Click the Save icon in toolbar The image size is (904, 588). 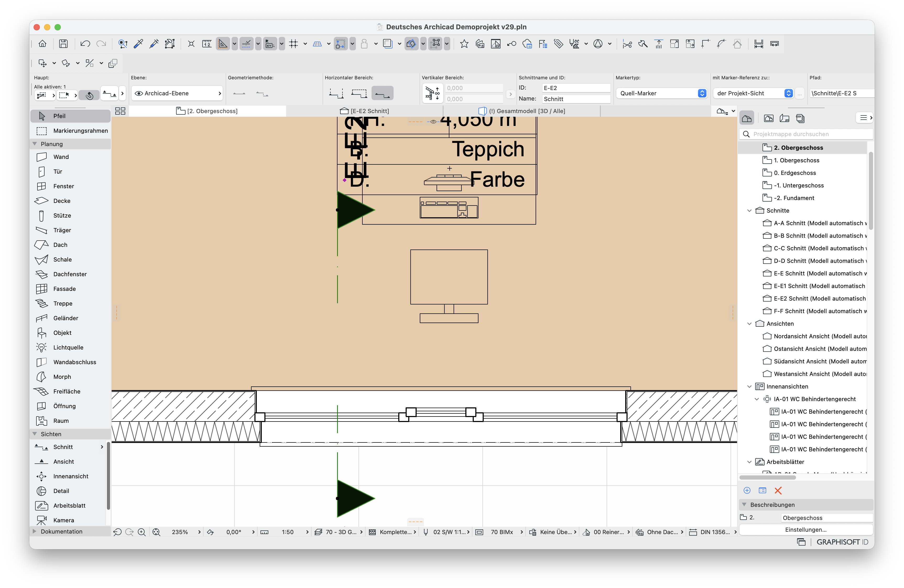63,44
